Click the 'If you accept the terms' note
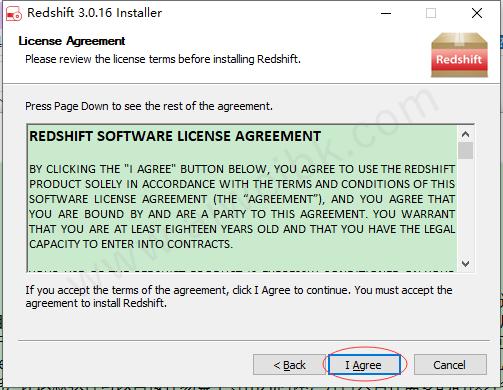 pyautogui.click(x=239, y=297)
